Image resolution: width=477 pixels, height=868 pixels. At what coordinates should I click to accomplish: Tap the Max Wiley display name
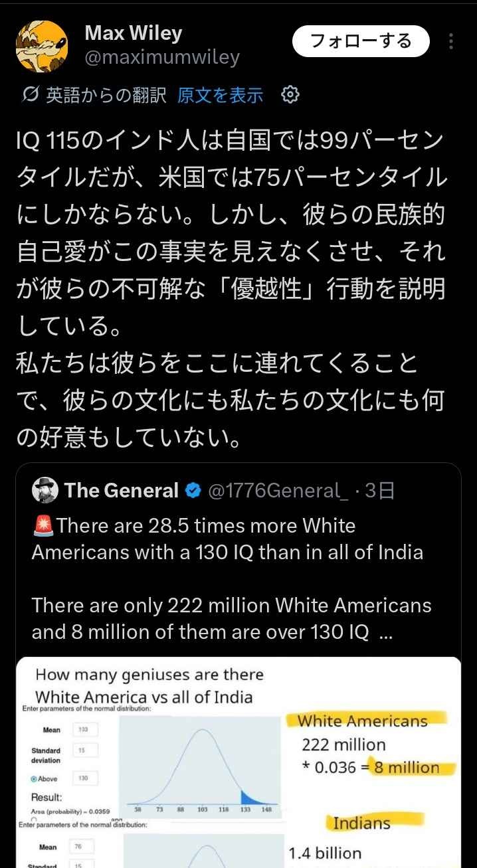pos(133,33)
